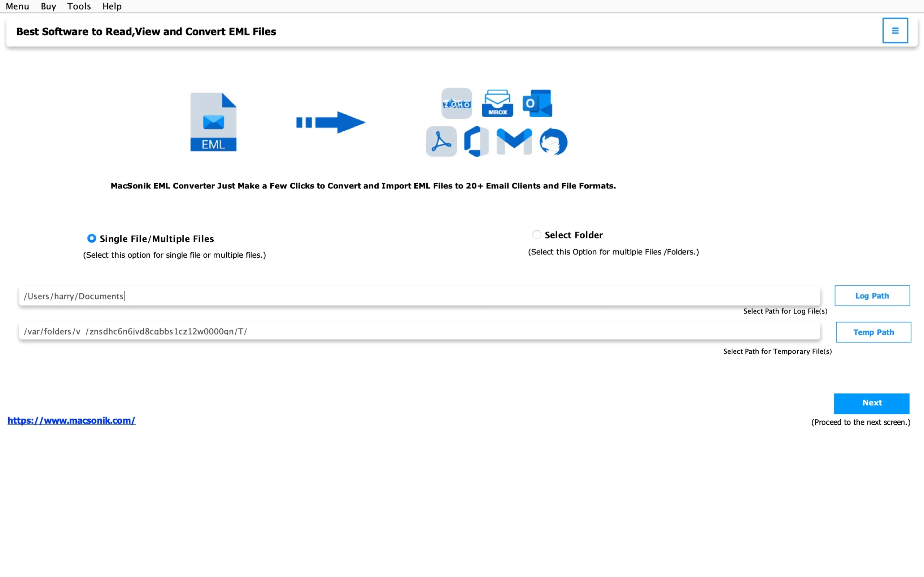This screenshot has width=924, height=577.
Task: Click the Adobe PDF icon
Action: tap(441, 141)
